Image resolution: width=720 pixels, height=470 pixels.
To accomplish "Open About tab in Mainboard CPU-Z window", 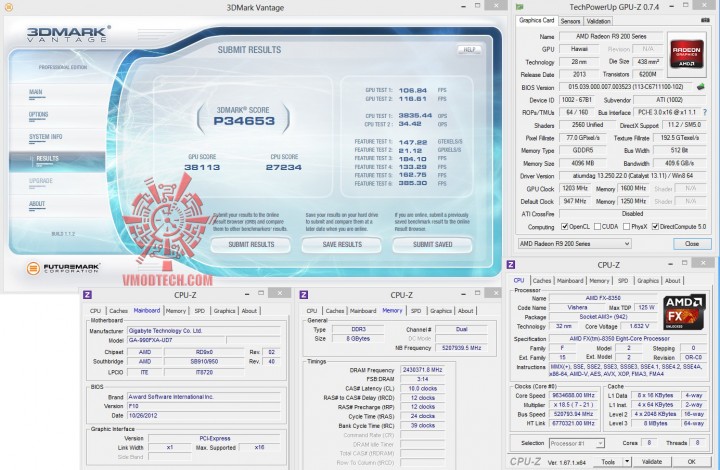I will [249, 311].
